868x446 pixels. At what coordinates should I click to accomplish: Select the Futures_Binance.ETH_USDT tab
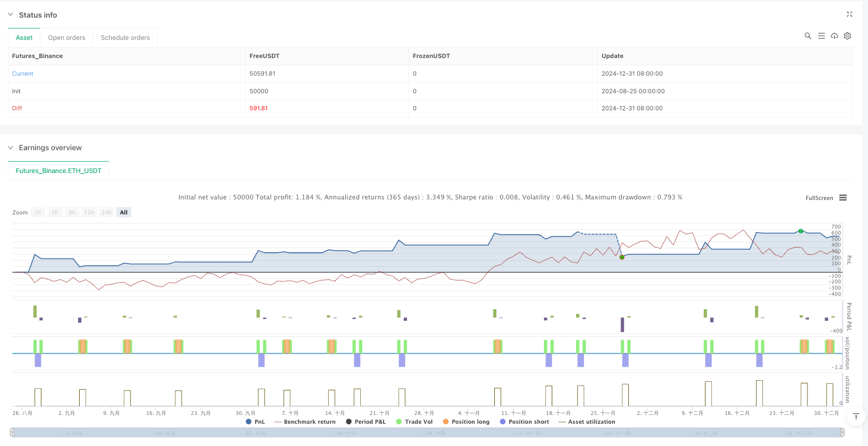tap(58, 171)
